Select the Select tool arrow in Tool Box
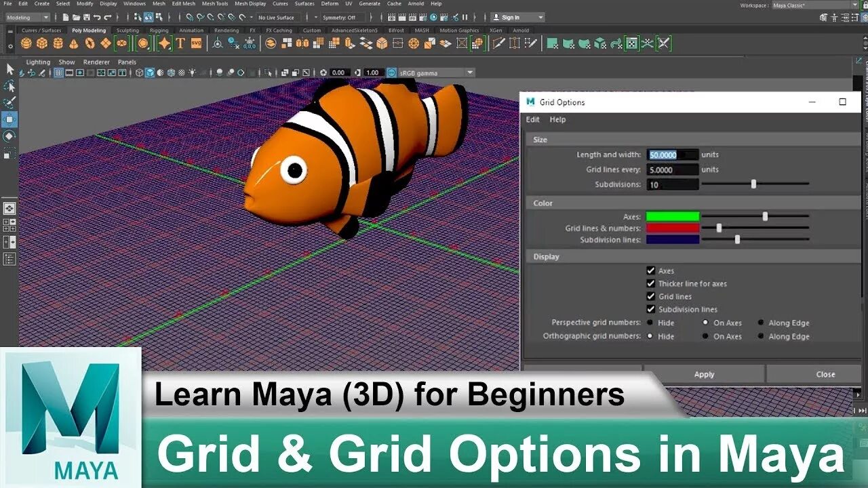 [x=9, y=69]
